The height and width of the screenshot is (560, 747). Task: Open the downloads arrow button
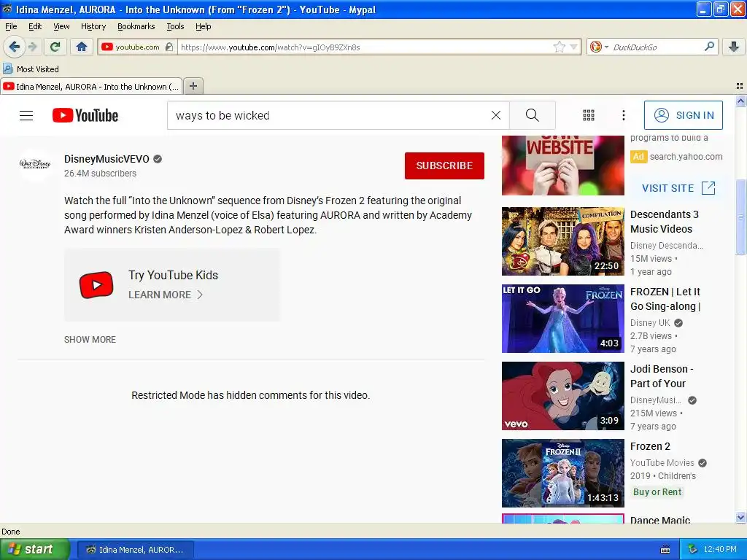pos(734,47)
